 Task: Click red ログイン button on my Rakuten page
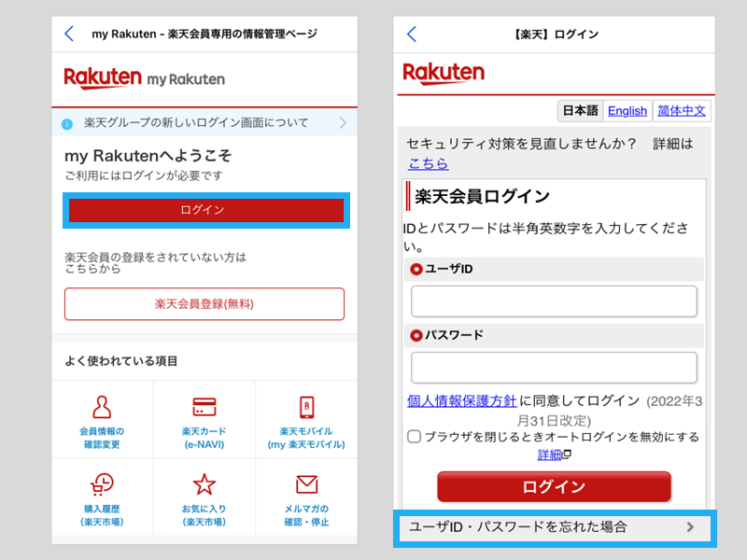pyautogui.click(x=206, y=210)
